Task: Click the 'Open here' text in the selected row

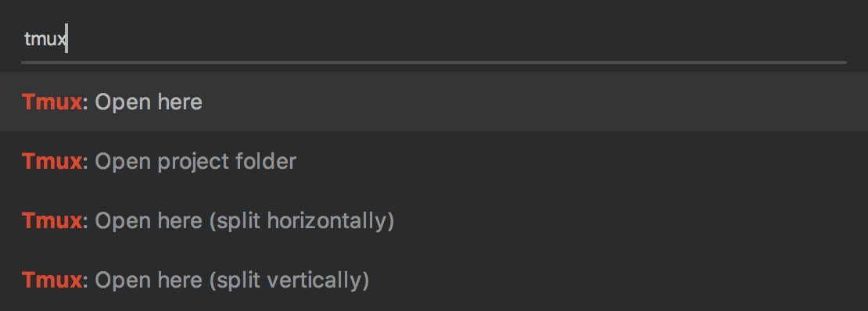Action: click(x=149, y=102)
